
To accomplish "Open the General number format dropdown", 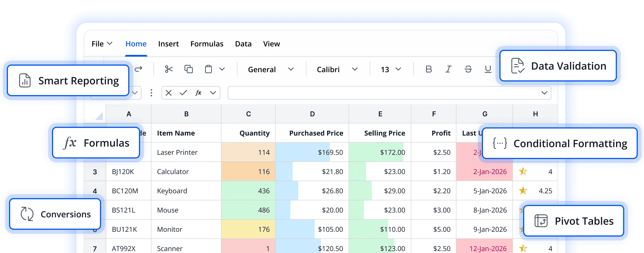I will [x=271, y=69].
